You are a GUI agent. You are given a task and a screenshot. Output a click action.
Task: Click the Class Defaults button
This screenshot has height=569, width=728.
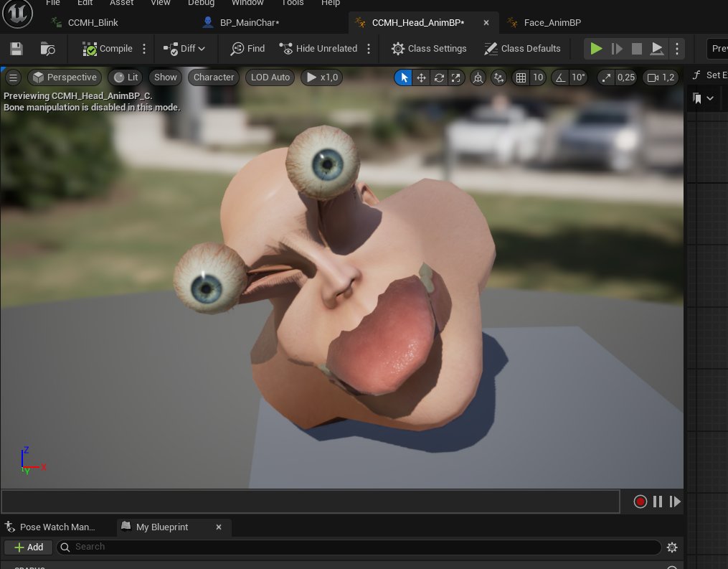click(522, 48)
